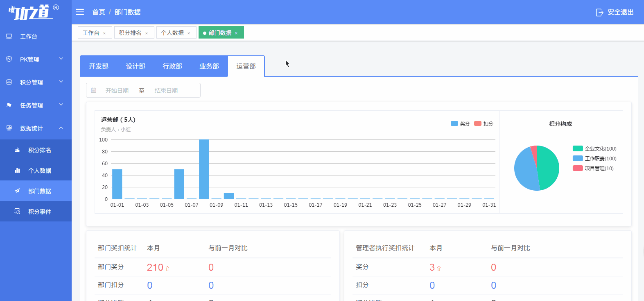Open the 部门数据 page tag
Image resolution: width=644 pixels, height=301 pixels.
220,33
